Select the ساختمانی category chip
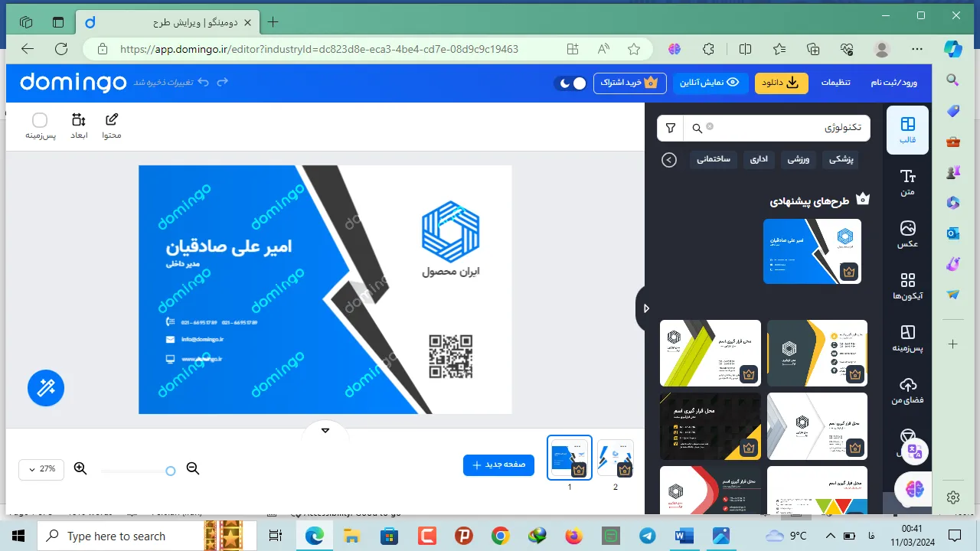This screenshot has height=551, width=980. [x=713, y=159]
